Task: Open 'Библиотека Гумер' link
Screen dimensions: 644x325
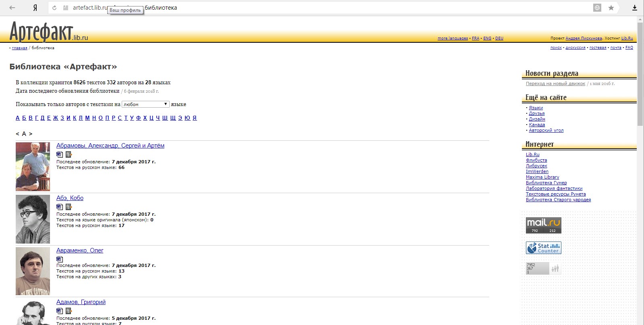Action: click(x=546, y=183)
